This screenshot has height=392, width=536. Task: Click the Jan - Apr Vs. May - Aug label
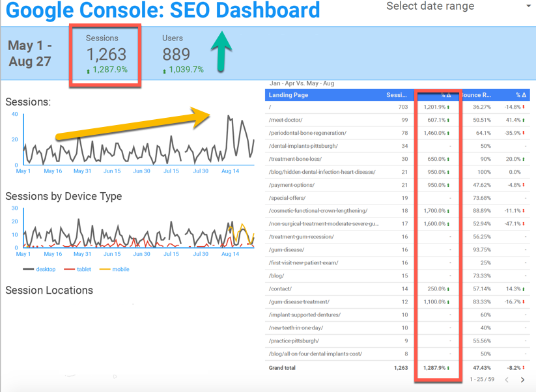[x=302, y=83]
